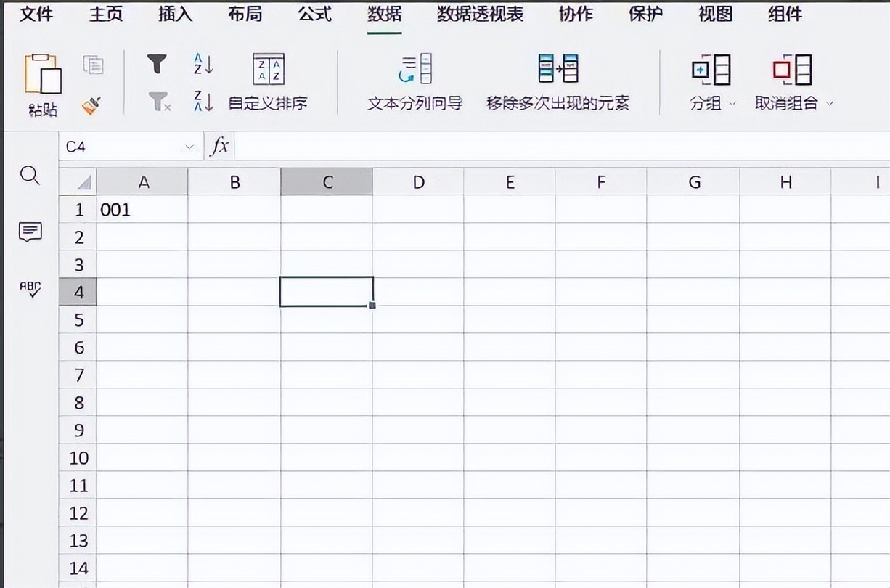Sort ascending with the AZ icon
This screenshot has height=588, width=890.
tap(201, 64)
